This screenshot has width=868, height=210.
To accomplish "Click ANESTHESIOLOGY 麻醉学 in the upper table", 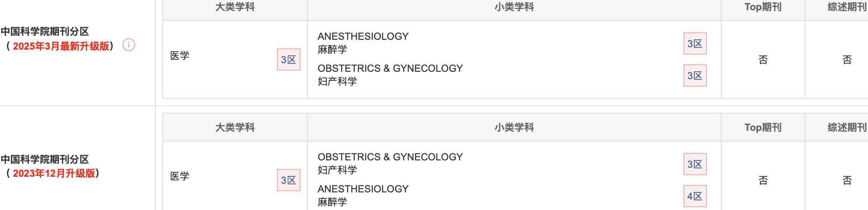I will (x=363, y=43).
